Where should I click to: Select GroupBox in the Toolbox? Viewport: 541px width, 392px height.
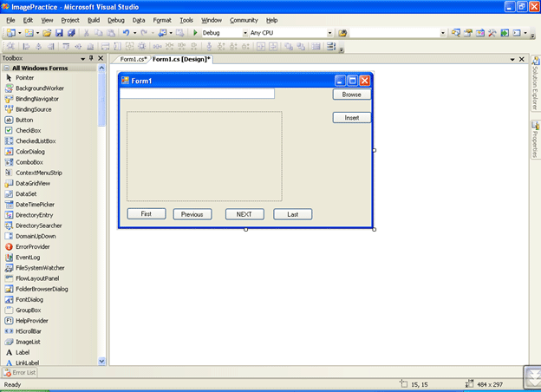[29, 310]
